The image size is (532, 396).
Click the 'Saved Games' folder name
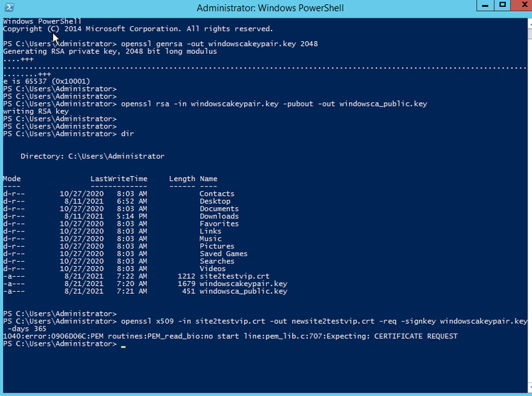click(223, 253)
